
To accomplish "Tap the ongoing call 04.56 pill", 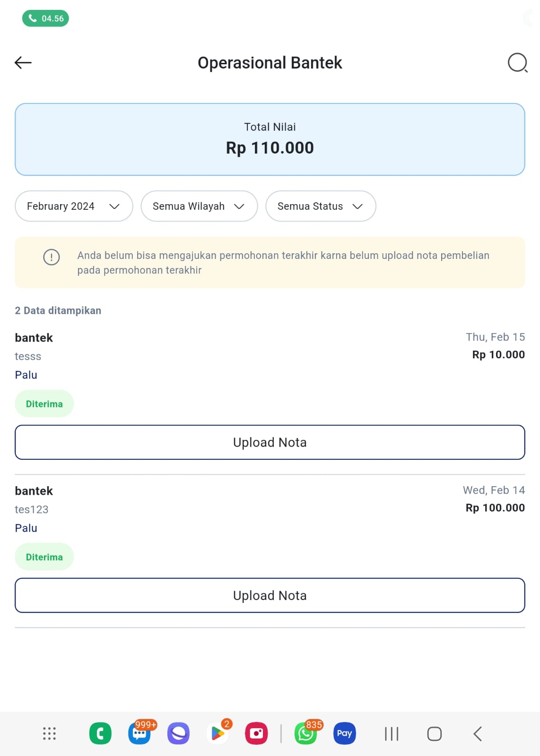I will point(45,18).
